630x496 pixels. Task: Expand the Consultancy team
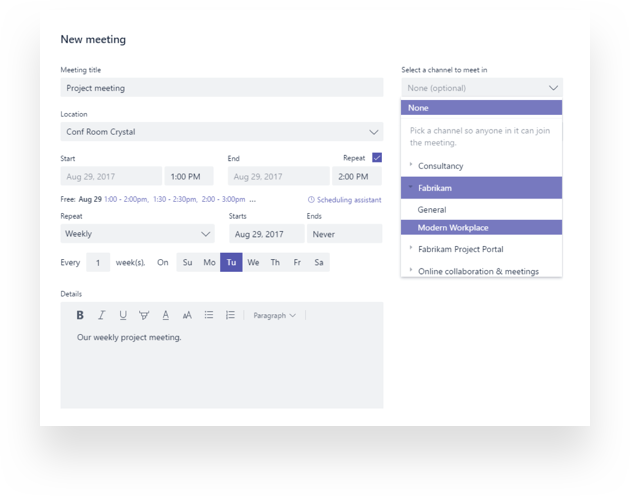[x=411, y=164]
